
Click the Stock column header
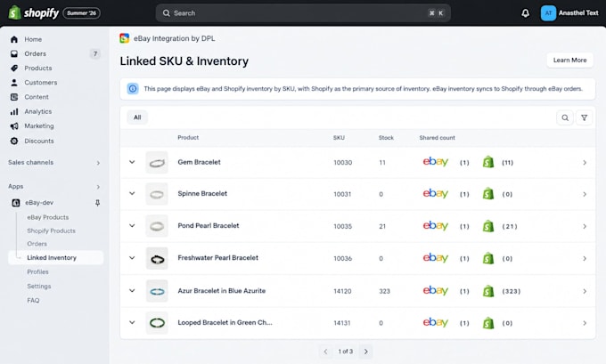386,138
